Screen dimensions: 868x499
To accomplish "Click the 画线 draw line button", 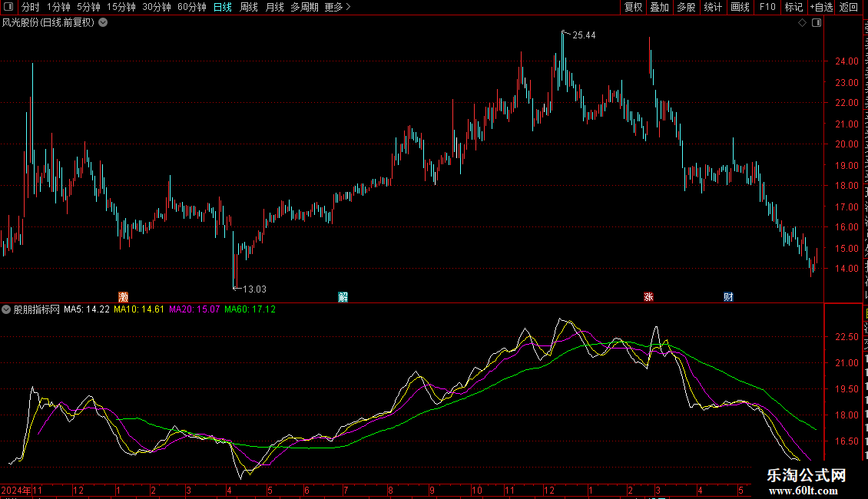I will [740, 7].
